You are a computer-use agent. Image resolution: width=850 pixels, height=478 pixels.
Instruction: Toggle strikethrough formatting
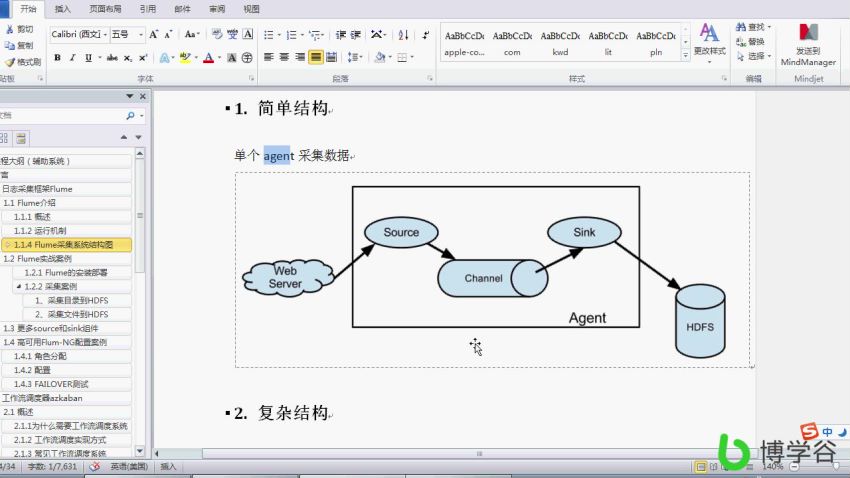[x=111, y=58]
